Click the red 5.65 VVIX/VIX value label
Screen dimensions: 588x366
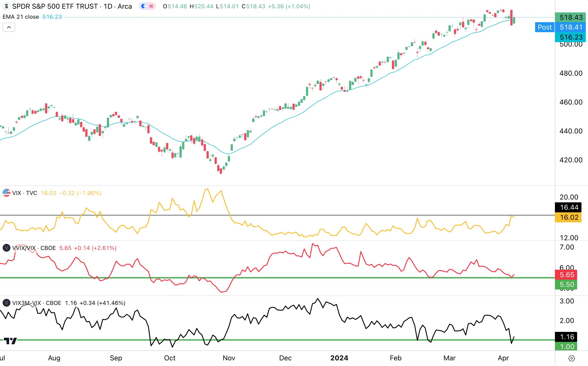566,274
